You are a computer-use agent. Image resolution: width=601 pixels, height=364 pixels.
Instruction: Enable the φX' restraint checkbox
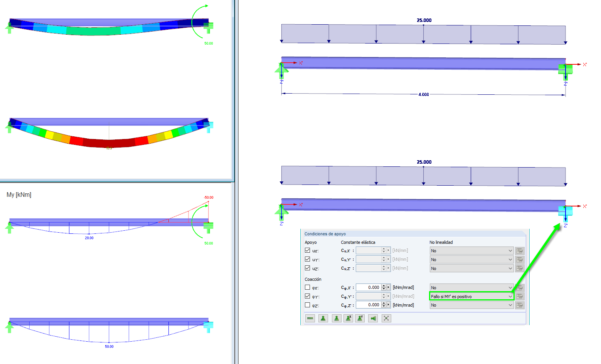(x=307, y=287)
